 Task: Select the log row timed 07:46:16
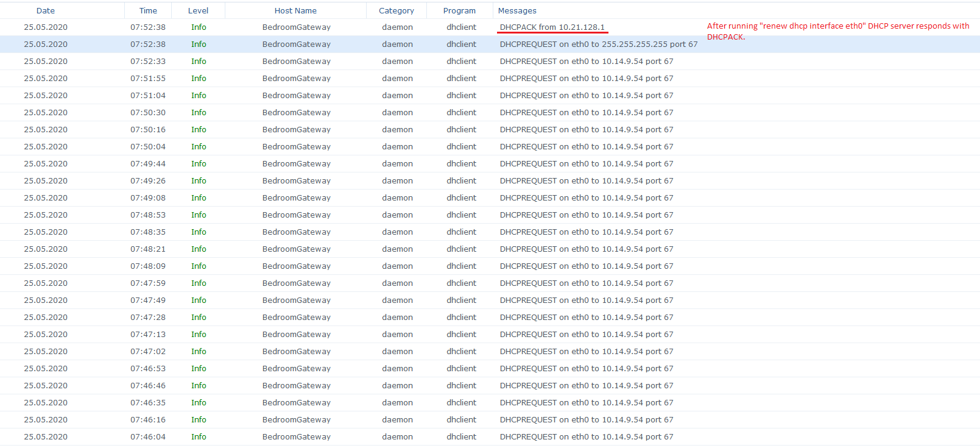(x=490, y=419)
